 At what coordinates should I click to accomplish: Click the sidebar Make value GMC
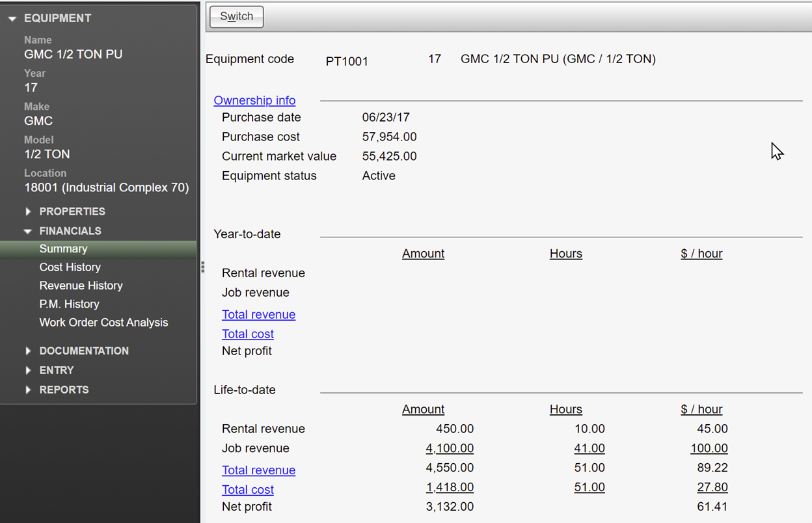[x=38, y=121]
